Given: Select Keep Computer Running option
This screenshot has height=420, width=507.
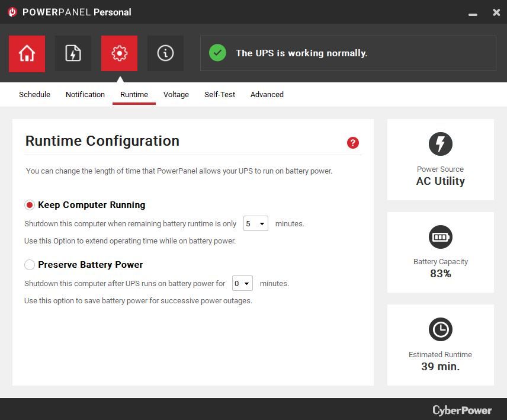Looking at the screenshot, I should pos(30,205).
